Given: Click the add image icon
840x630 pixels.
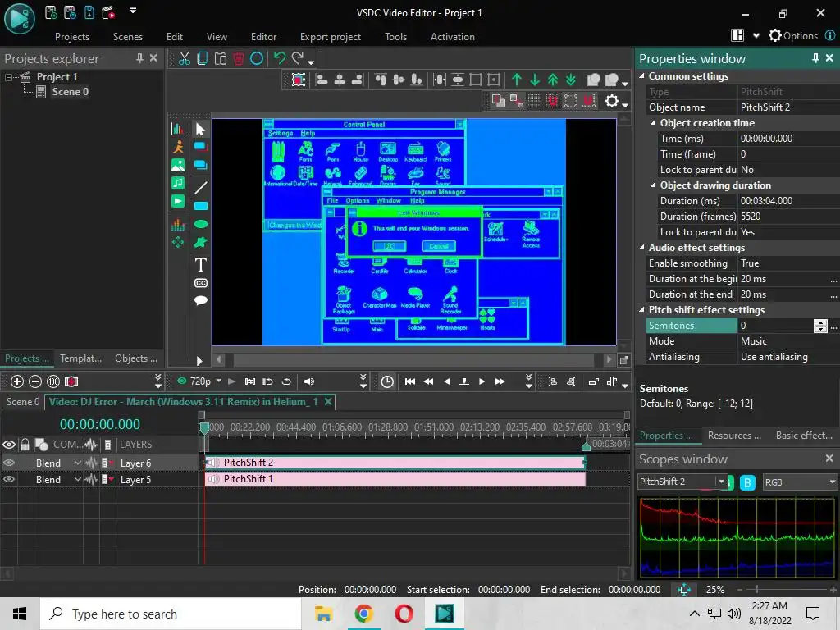Looking at the screenshot, I should click(178, 165).
